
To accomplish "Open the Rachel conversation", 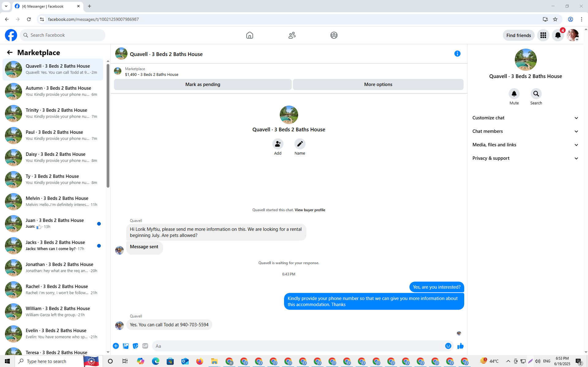I will (53, 290).
